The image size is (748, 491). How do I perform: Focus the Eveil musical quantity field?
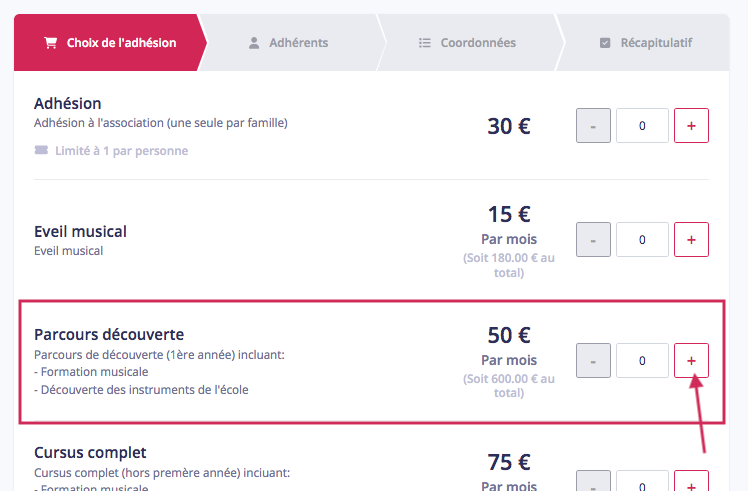click(642, 240)
